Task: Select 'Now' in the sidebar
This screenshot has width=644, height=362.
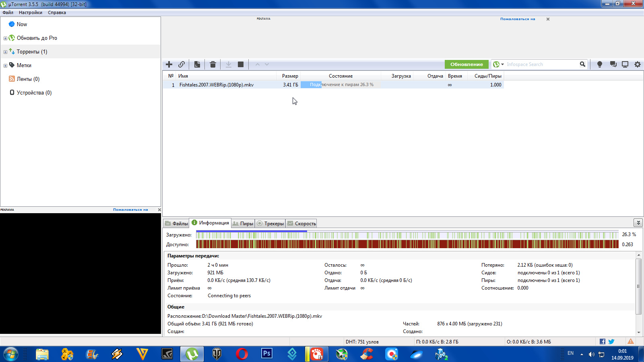Action: 22,24
